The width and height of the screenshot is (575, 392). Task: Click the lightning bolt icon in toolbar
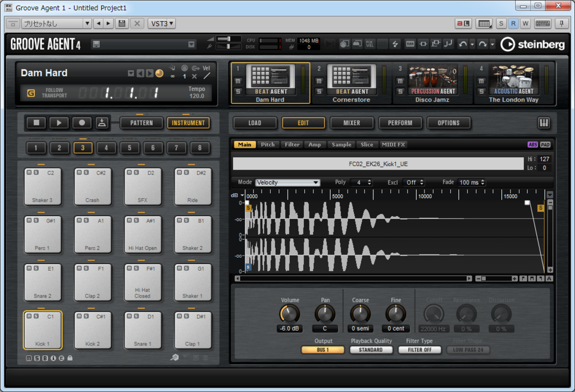click(395, 44)
